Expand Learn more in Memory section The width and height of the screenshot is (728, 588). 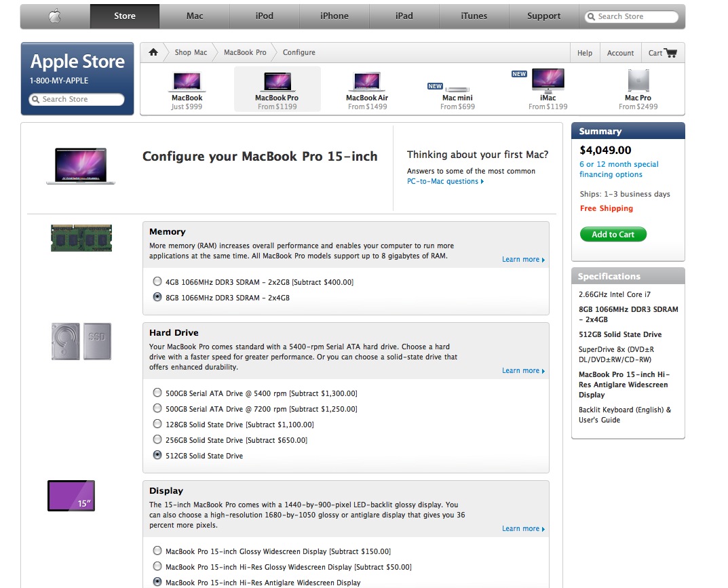[523, 260]
